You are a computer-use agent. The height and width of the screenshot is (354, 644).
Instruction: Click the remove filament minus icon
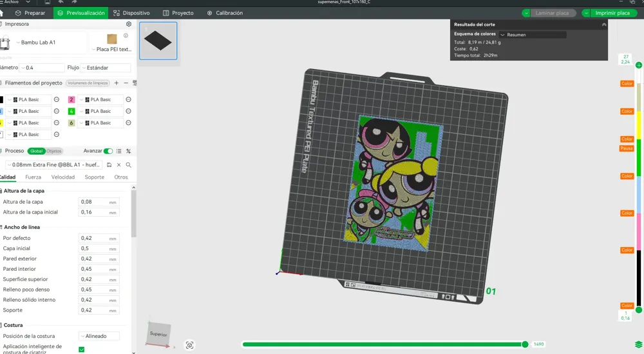126,83
